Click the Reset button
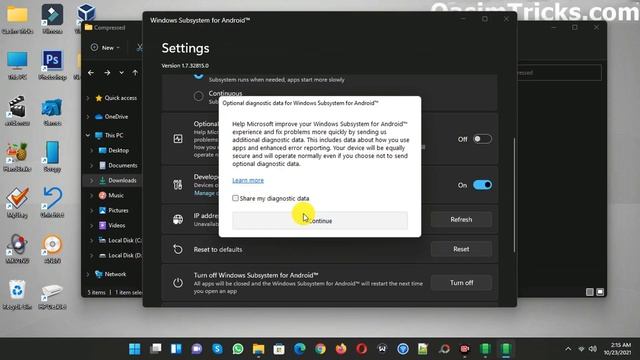Viewport: 640px width, 360px height. point(461,249)
